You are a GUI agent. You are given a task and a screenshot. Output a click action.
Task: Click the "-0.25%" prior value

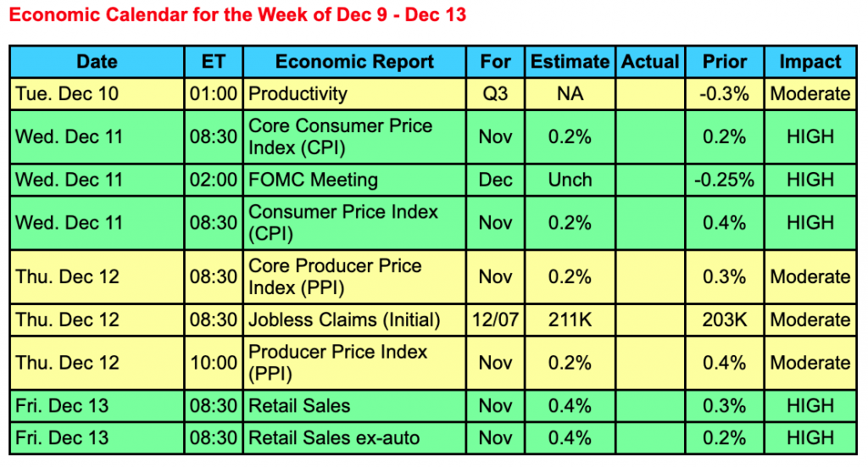tap(725, 180)
